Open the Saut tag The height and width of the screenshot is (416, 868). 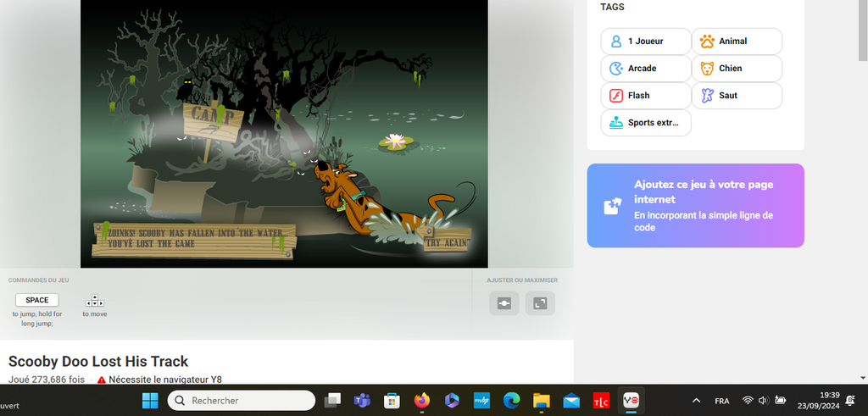(737, 96)
